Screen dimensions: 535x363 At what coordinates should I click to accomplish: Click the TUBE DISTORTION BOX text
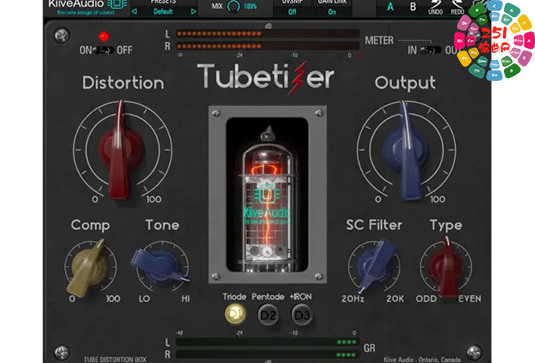click(x=115, y=360)
